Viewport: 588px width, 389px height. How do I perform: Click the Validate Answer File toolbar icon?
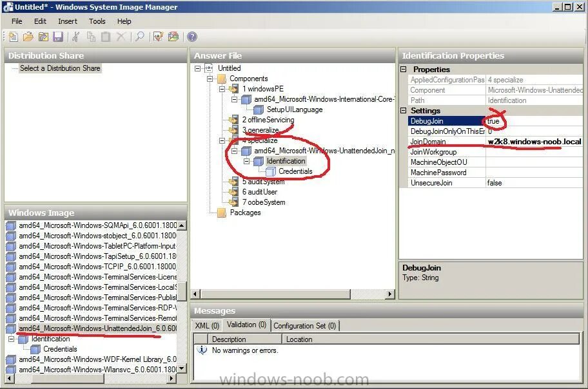tap(158, 37)
